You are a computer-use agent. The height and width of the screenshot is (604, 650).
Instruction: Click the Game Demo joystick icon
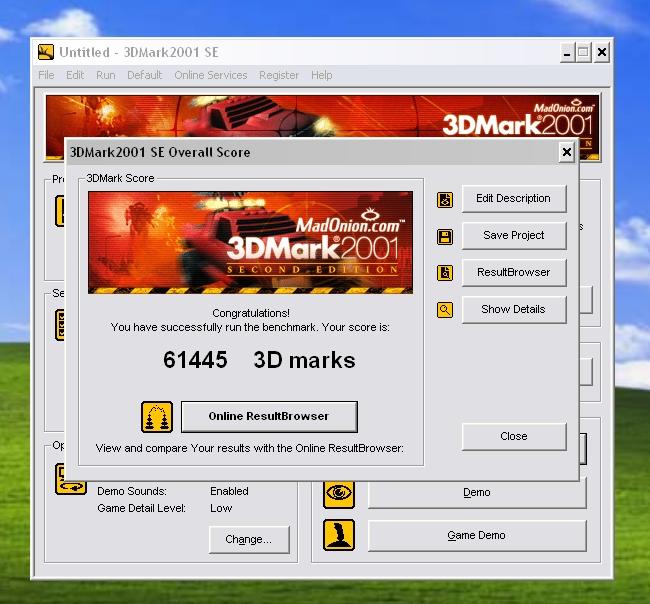339,535
